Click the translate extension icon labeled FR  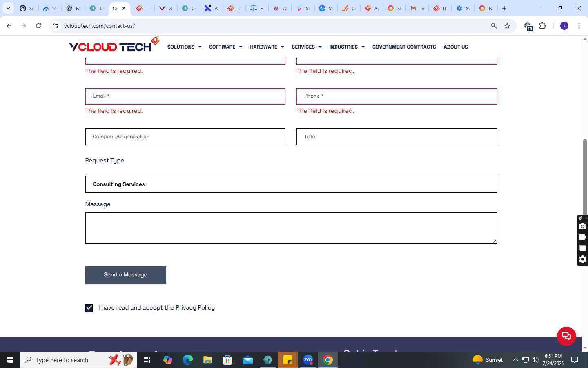[528, 27]
